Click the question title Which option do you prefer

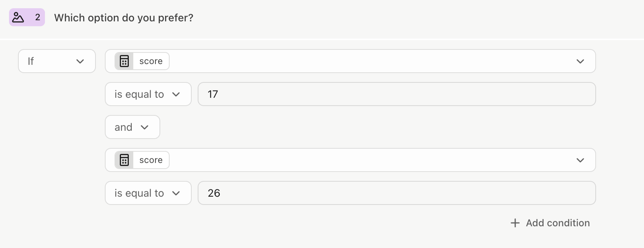point(124,18)
